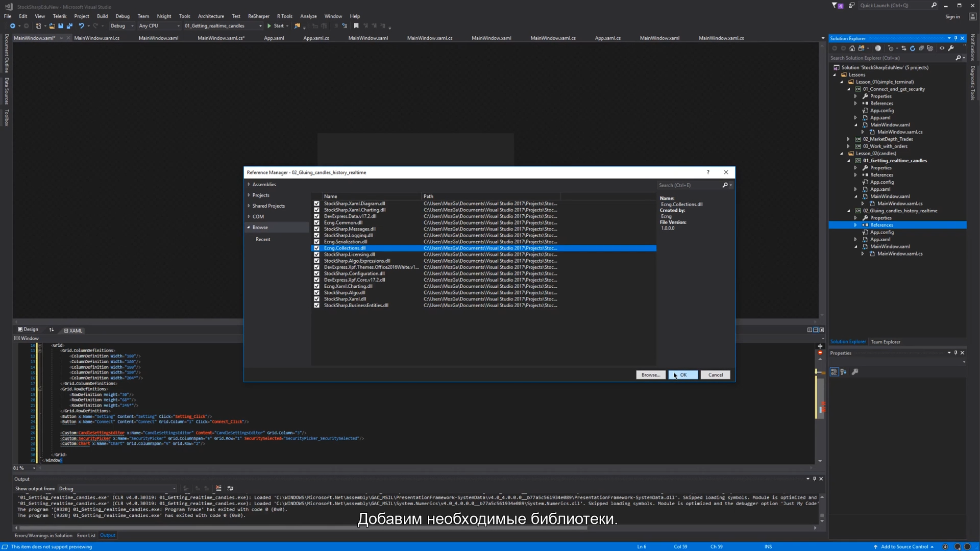Click the Toggle Word Wrap icon in Output
Image resolution: width=980 pixels, height=551 pixels.
[230, 489]
